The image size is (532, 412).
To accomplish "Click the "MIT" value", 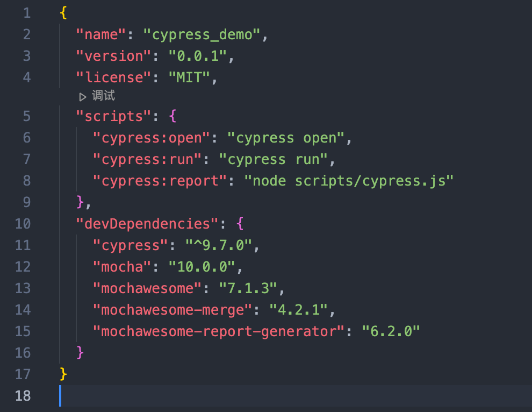I will [x=189, y=77].
